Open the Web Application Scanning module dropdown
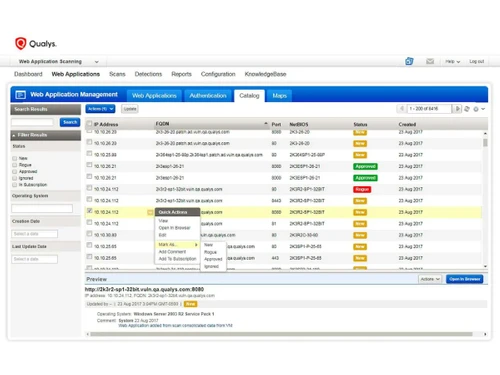The height and width of the screenshot is (375, 500). tap(59, 62)
